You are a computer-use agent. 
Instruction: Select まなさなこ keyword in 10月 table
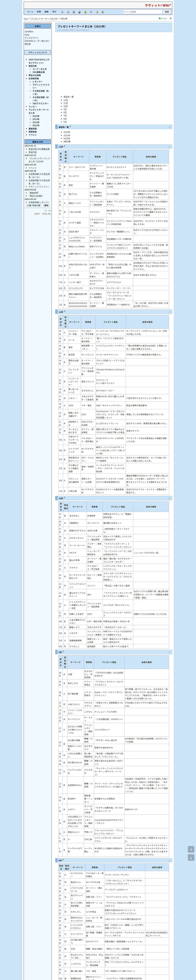77,516
